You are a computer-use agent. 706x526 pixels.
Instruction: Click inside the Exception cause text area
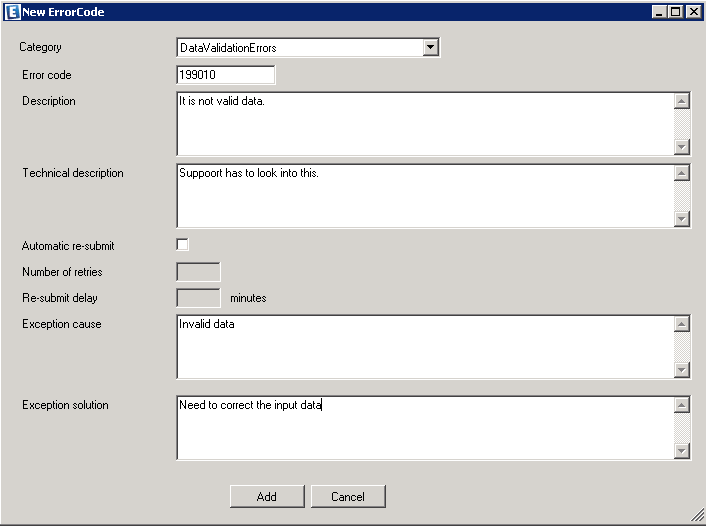pos(424,347)
